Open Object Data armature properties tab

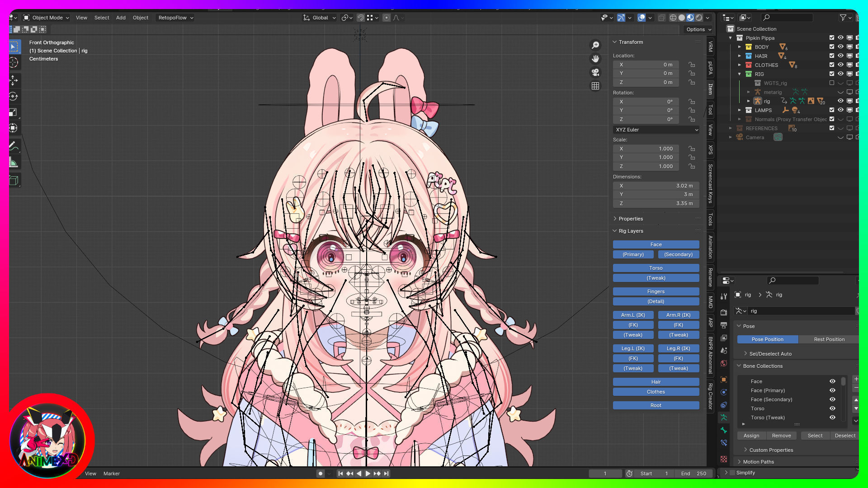coord(724,418)
